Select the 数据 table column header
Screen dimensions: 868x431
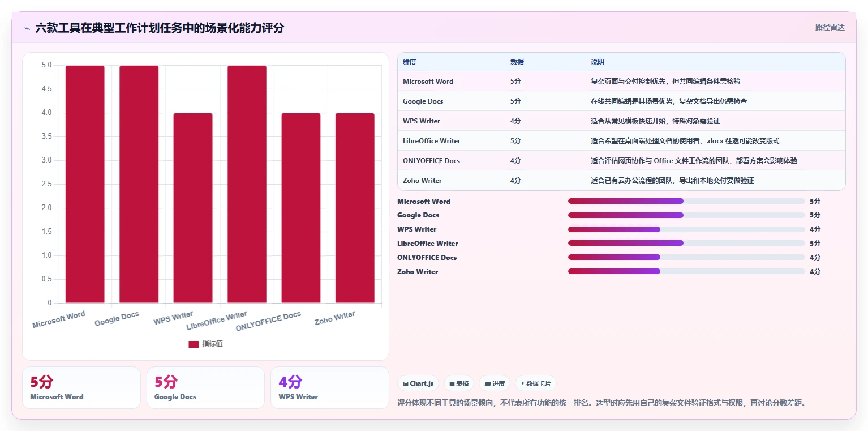click(x=517, y=62)
